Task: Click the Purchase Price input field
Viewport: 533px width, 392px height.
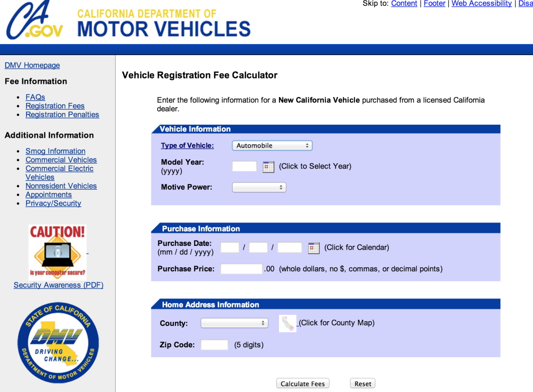Action: point(242,269)
